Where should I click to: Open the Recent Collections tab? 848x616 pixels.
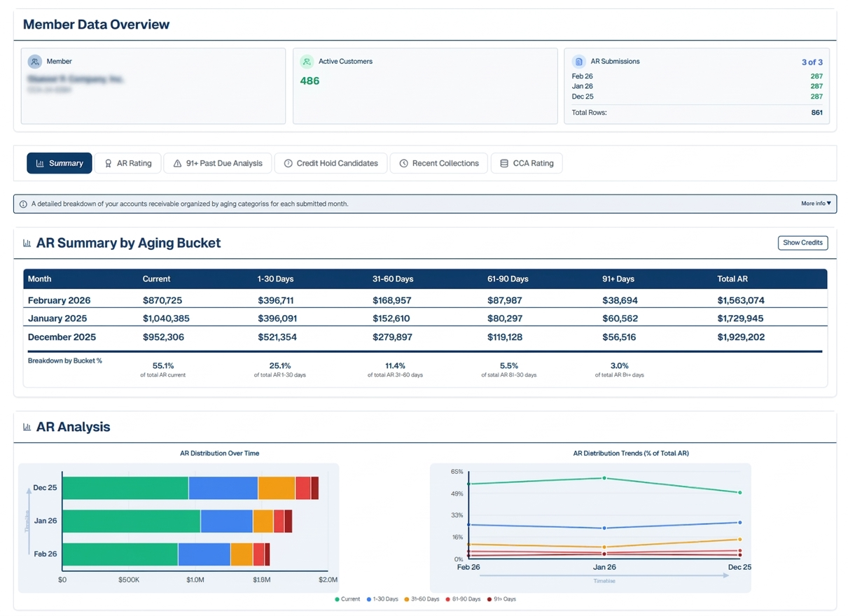click(439, 163)
